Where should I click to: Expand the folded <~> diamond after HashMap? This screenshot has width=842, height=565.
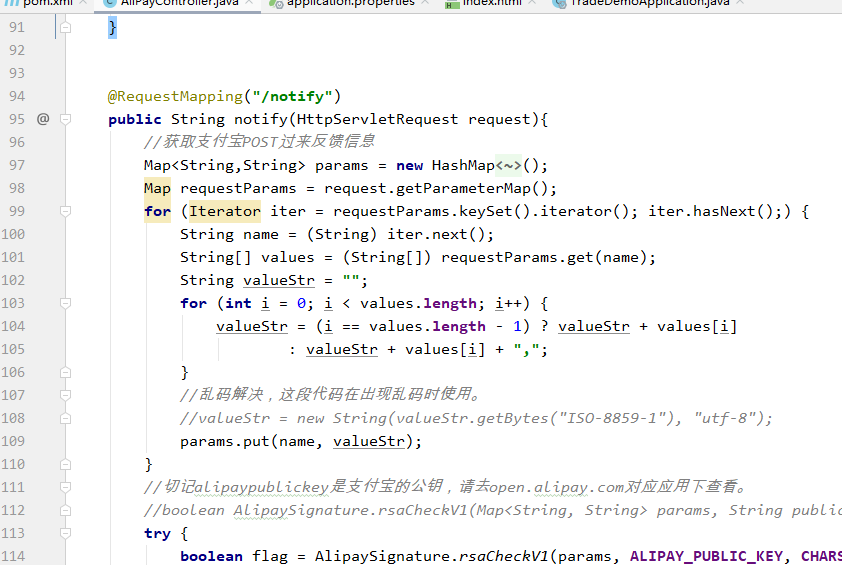point(508,165)
